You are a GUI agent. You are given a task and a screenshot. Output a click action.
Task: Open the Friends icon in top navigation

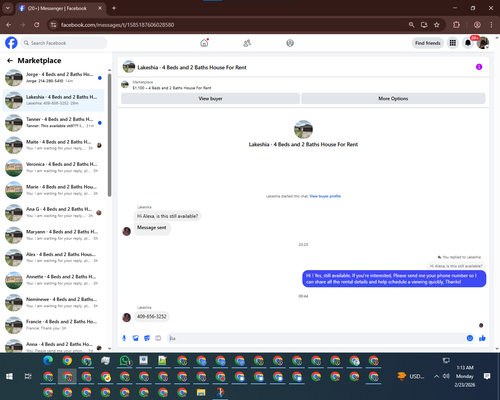click(x=247, y=43)
